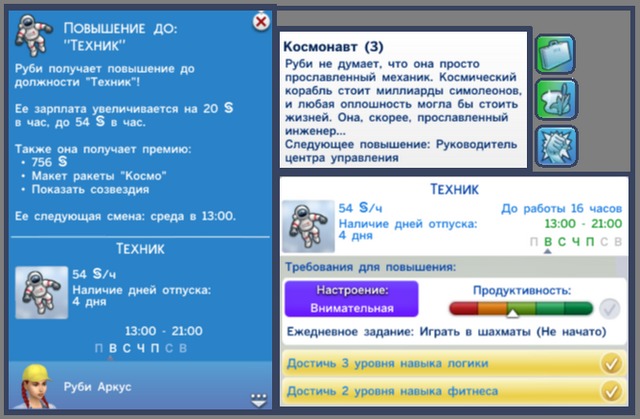Open the green skills icon

click(556, 100)
